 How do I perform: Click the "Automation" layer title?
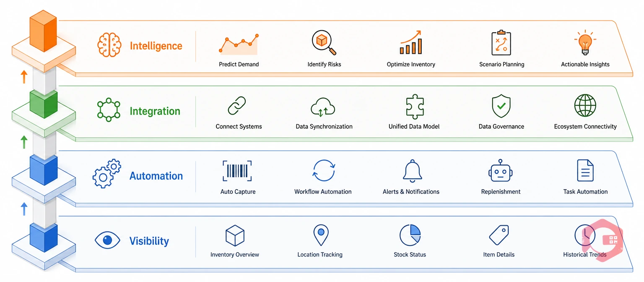pyautogui.click(x=156, y=176)
